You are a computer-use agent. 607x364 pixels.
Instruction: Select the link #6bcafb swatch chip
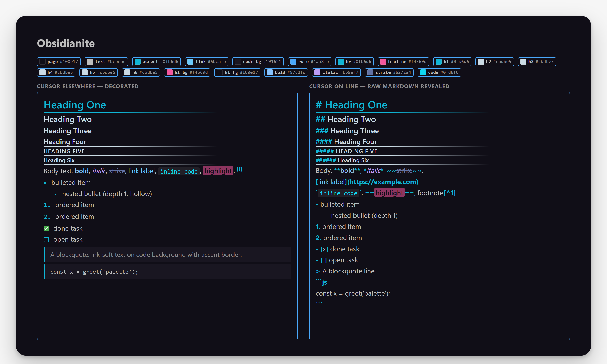tap(207, 61)
